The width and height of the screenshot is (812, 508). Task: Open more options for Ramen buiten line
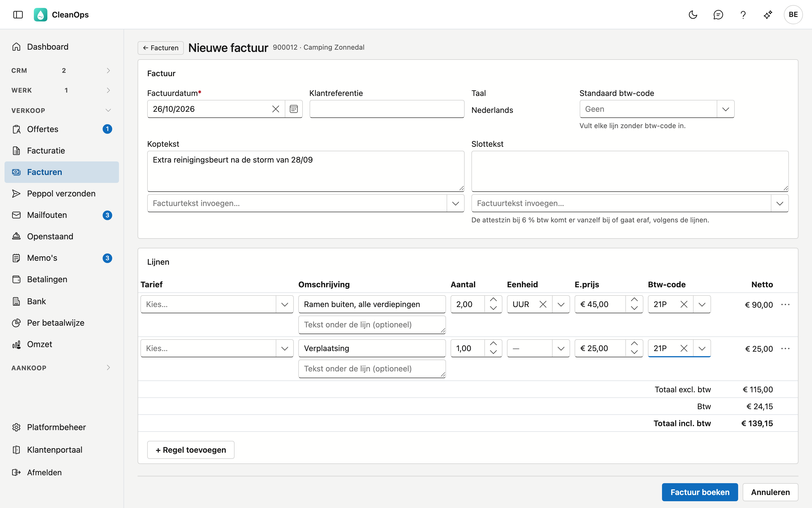click(x=785, y=305)
